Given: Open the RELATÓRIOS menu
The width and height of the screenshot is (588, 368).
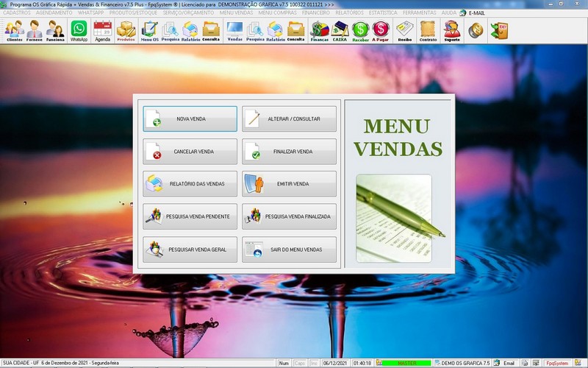Looking at the screenshot, I should click(350, 13).
